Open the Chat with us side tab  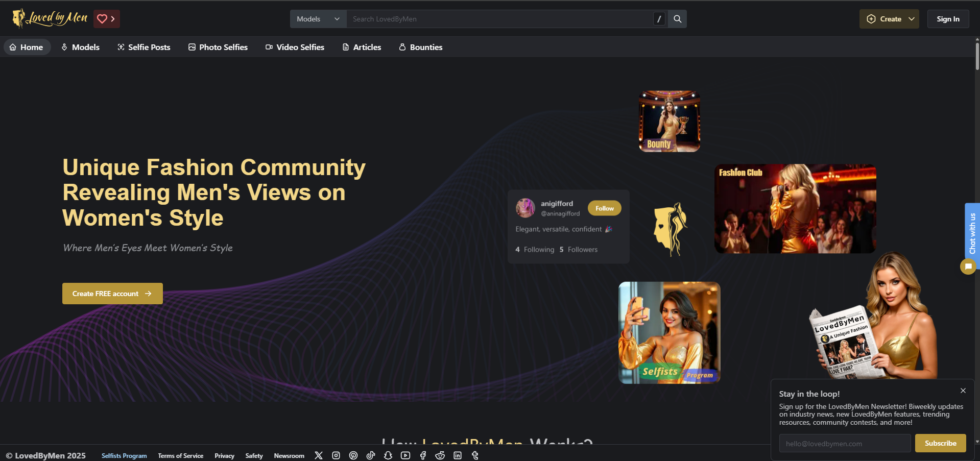[x=972, y=233]
